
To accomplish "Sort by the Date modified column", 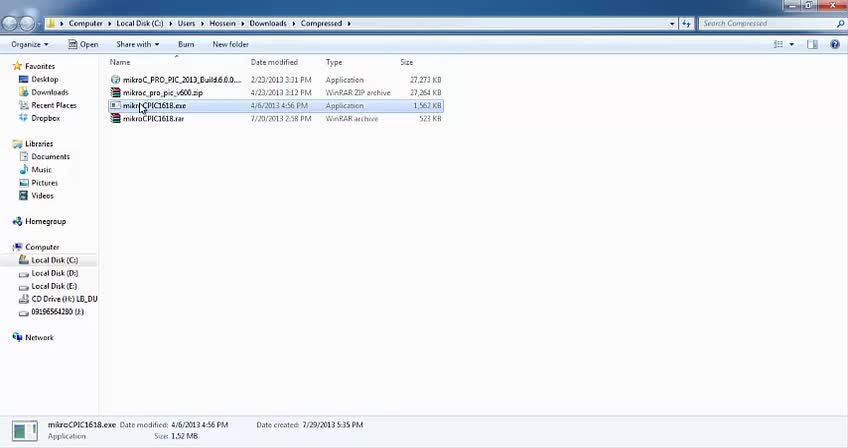I will pyautogui.click(x=274, y=62).
